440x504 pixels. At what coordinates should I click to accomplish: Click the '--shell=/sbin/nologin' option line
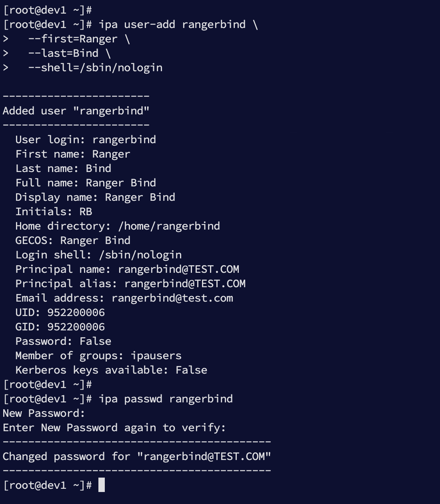pos(95,68)
